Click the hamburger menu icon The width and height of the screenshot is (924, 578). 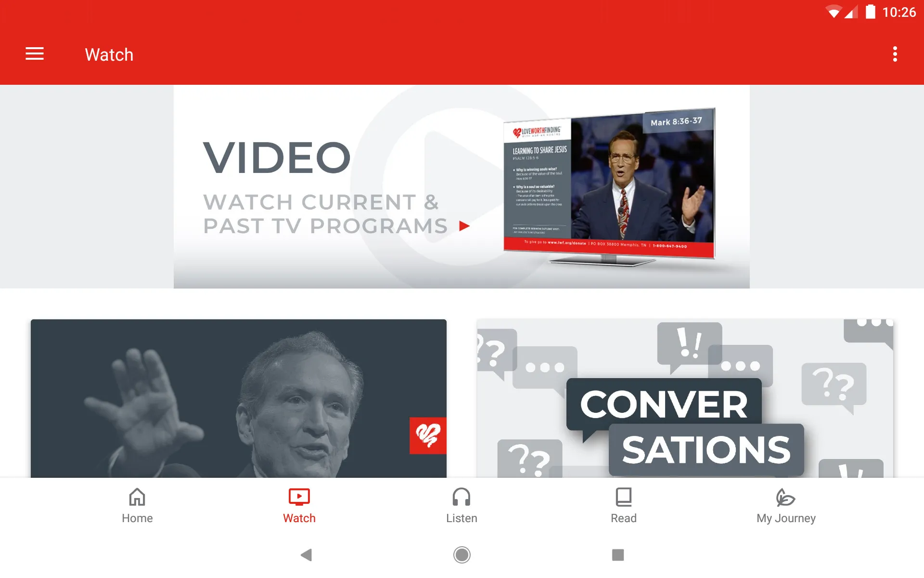[x=35, y=54]
